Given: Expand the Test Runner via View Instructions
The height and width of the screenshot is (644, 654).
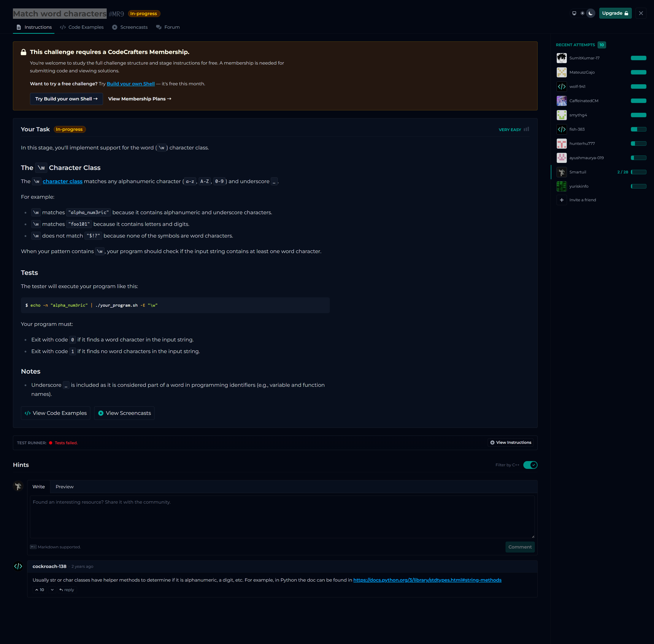Looking at the screenshot, I should [511, 443].
